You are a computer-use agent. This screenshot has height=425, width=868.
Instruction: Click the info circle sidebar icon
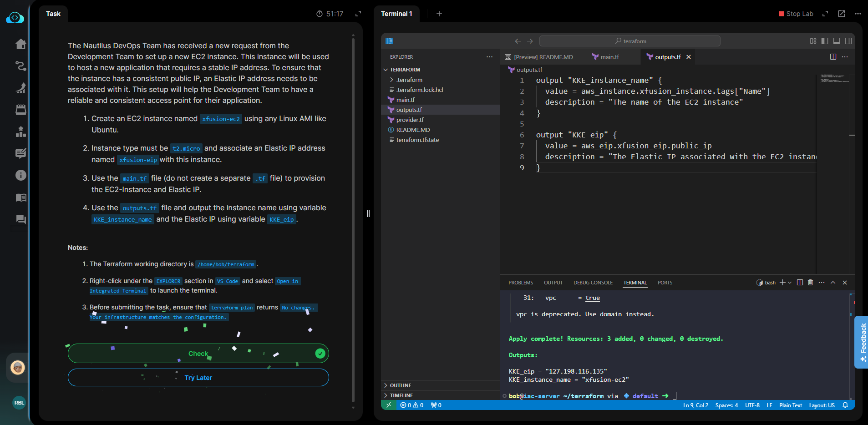[21, 175]
